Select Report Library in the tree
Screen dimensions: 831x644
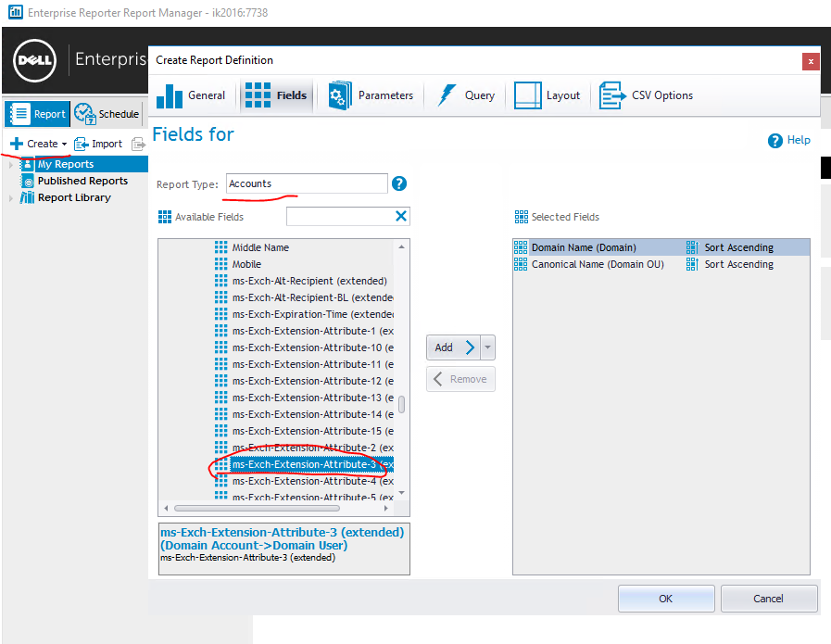click(x=74, y=197)
